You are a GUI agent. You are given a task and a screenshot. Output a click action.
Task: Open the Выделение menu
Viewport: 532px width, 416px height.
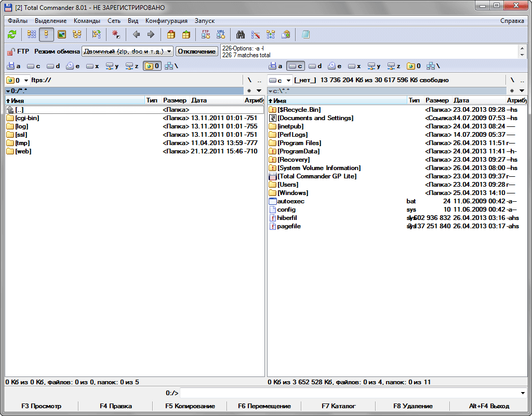pyautogui.click(x=50, y=21)
